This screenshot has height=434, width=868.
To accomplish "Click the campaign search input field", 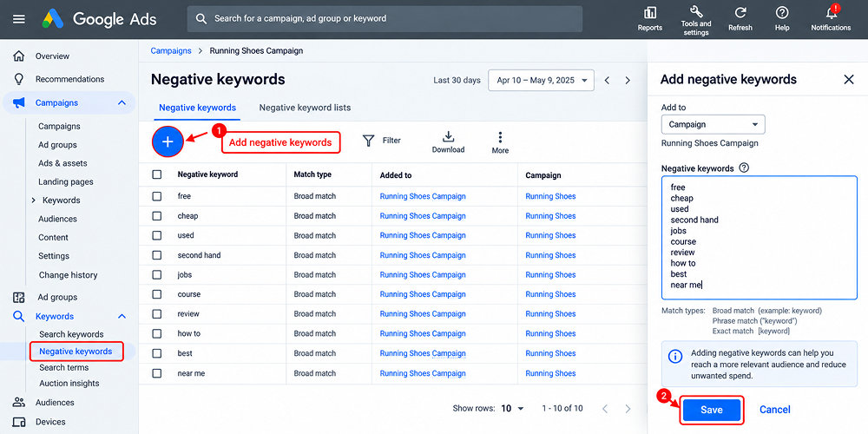I will [x=385, y=19].
